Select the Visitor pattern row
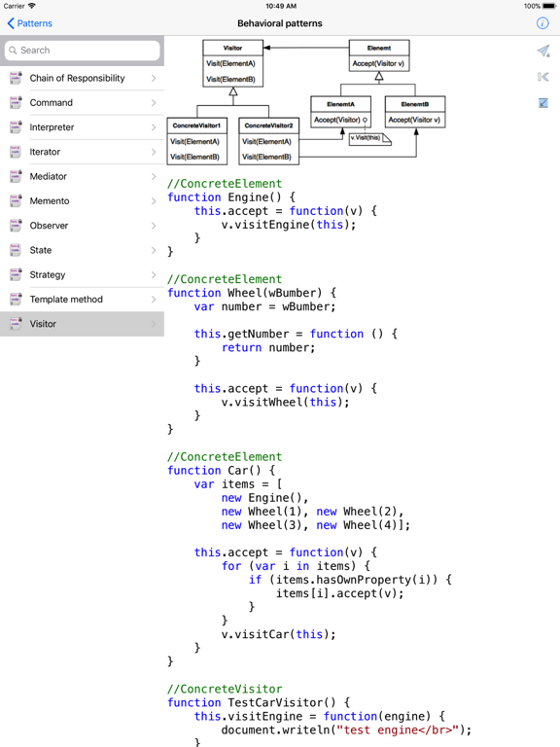The image size is (560, 747). [x=82, y=324]
